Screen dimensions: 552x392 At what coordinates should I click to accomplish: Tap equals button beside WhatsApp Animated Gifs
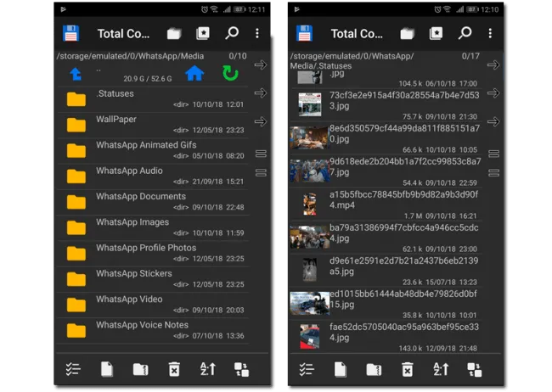click(x=261, y=154)
